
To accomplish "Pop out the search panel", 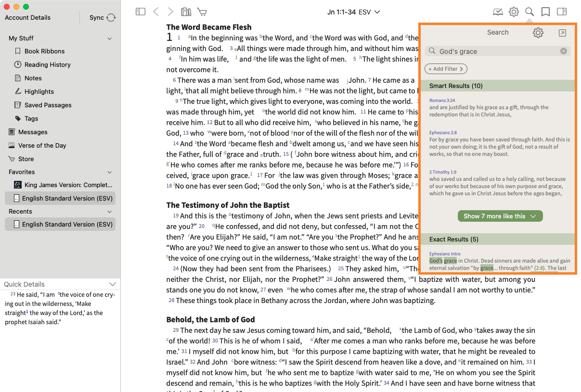I will 562,33.
